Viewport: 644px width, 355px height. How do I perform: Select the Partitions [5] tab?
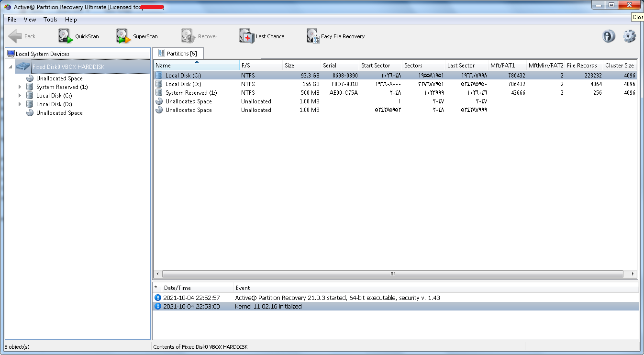coord(178,53)
